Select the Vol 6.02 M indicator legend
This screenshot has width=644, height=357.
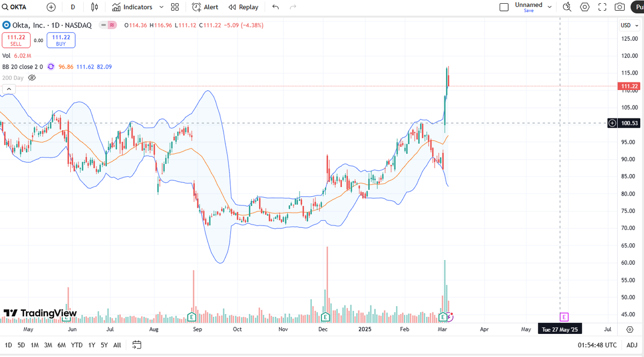pos(17,56)
